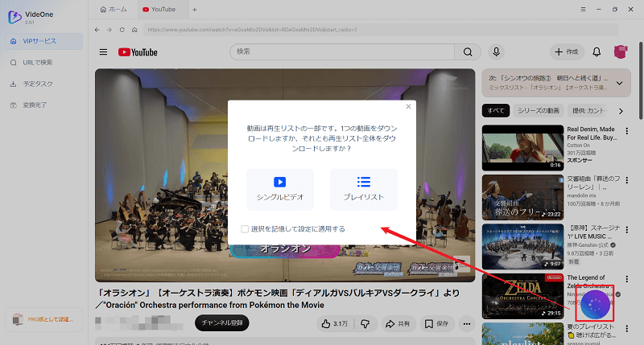This screenshot has height=345, width=644.
Task: Open the YouTube account avatar menu
Action: (621, 51)
